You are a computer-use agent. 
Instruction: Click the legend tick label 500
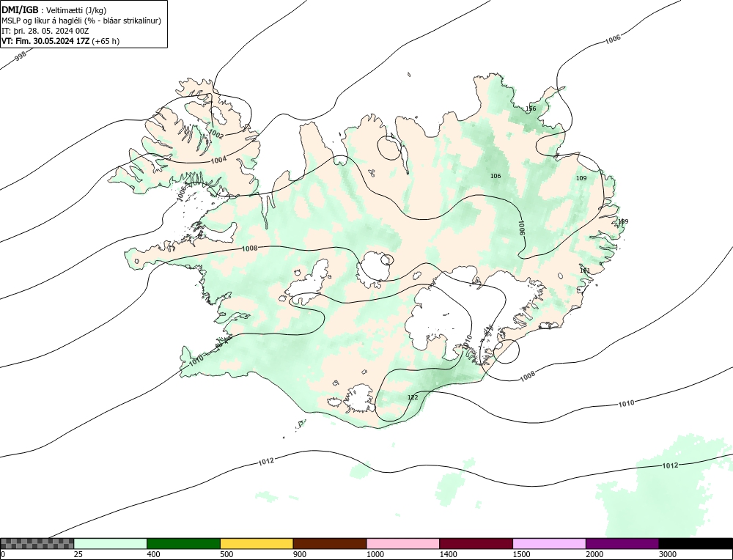pyautogui.click(x=226, y=554)
